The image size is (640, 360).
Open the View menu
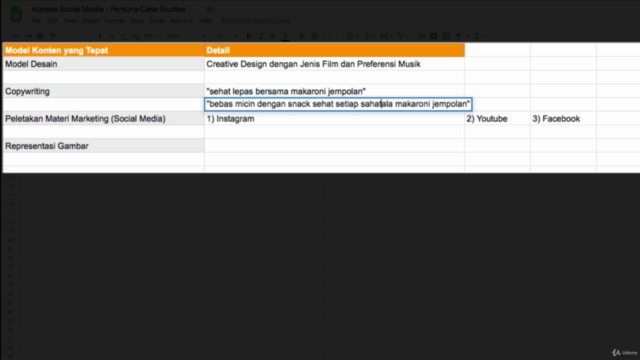click(70, 20)
